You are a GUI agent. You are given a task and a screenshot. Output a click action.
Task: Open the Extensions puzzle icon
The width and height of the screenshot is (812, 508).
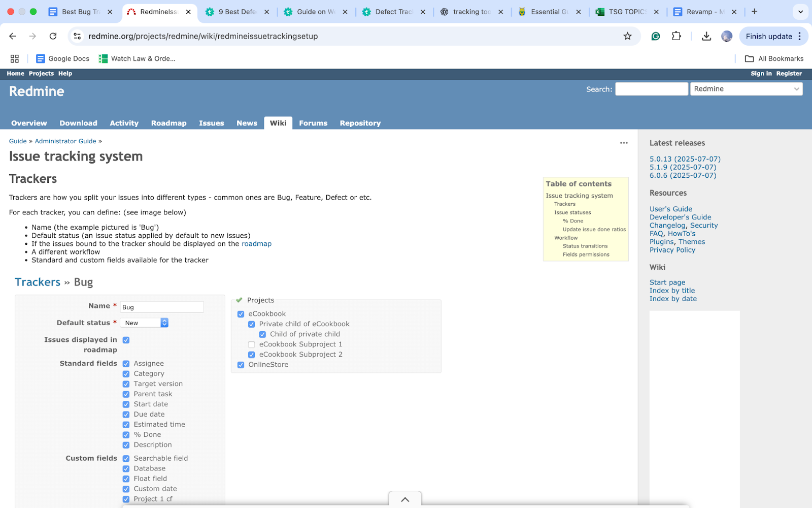coord(676,36)
